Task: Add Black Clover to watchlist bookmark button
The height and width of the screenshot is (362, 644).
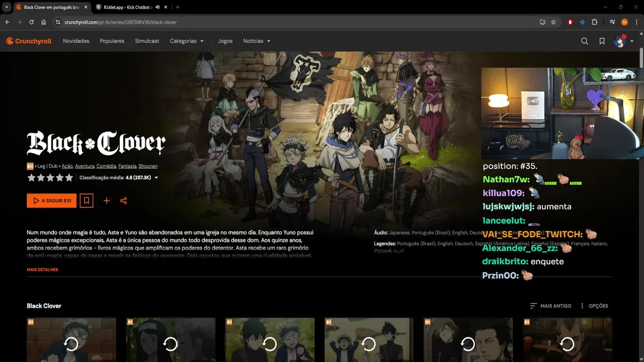Action: pyautogui.click(x=87, y=201)
